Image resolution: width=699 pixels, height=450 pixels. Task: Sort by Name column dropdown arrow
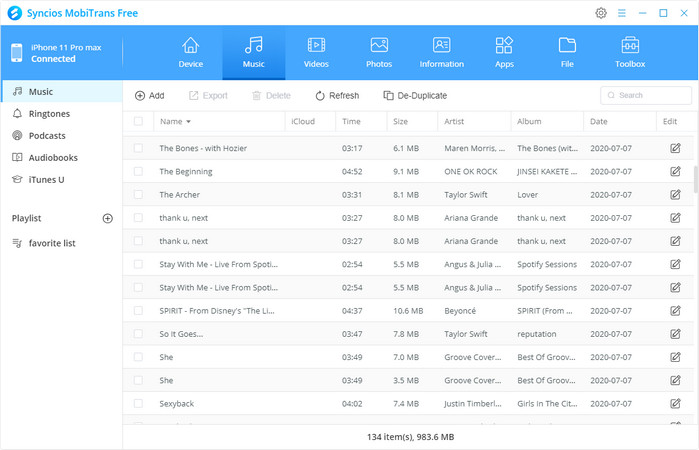[189, 122]
